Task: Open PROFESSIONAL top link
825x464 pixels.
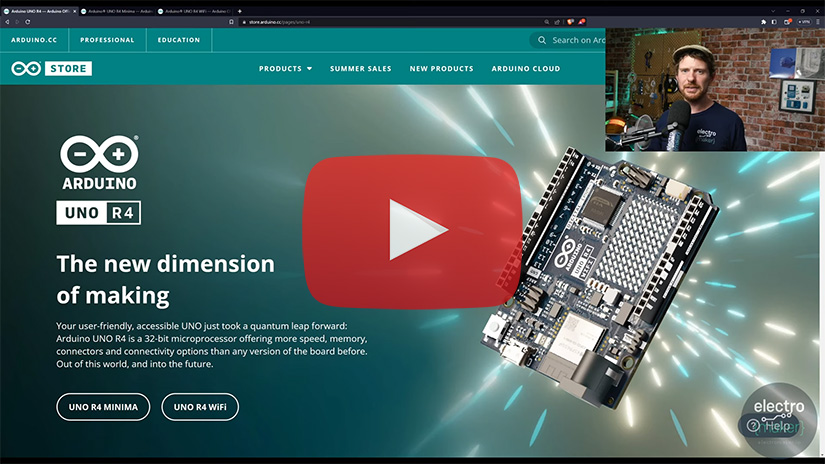Action: (107, 40)
